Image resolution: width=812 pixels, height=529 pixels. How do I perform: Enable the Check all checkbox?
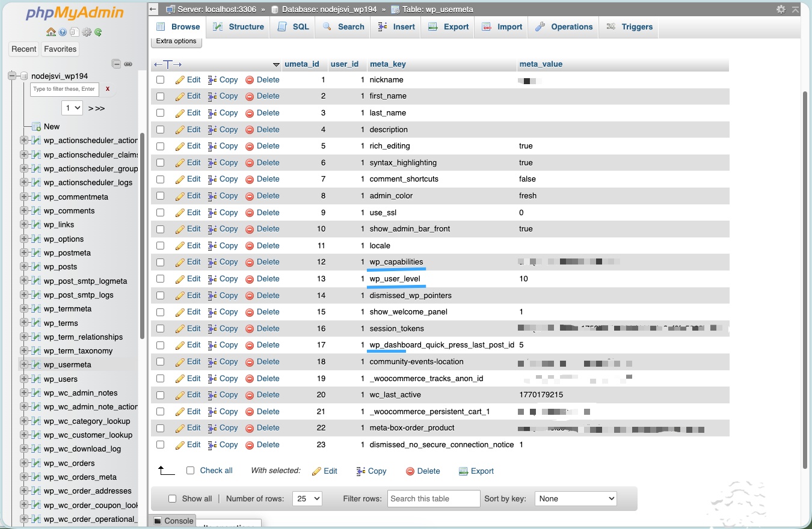point(191,471)
